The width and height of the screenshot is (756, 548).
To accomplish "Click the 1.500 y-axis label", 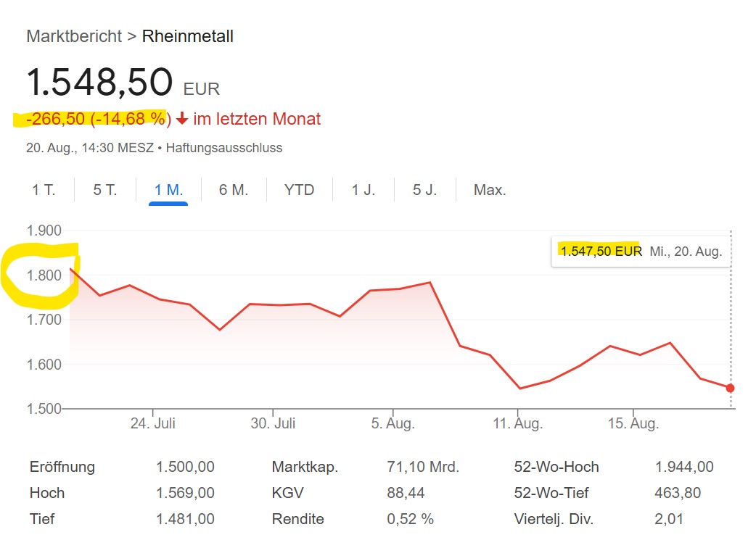I will coord(44,408).
